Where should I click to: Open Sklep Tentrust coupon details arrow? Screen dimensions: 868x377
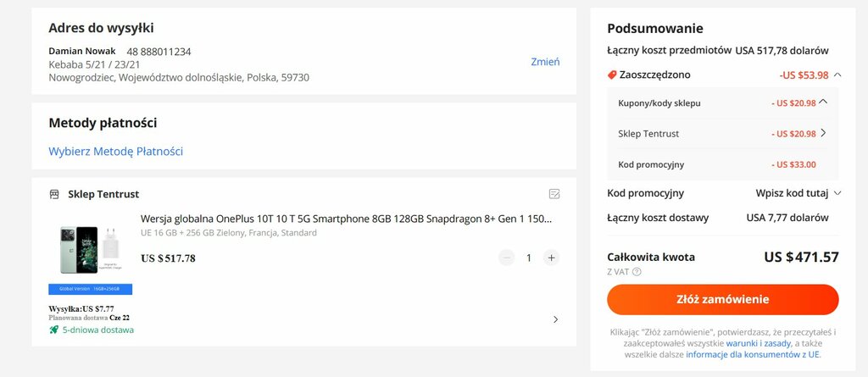pos(823,133)
